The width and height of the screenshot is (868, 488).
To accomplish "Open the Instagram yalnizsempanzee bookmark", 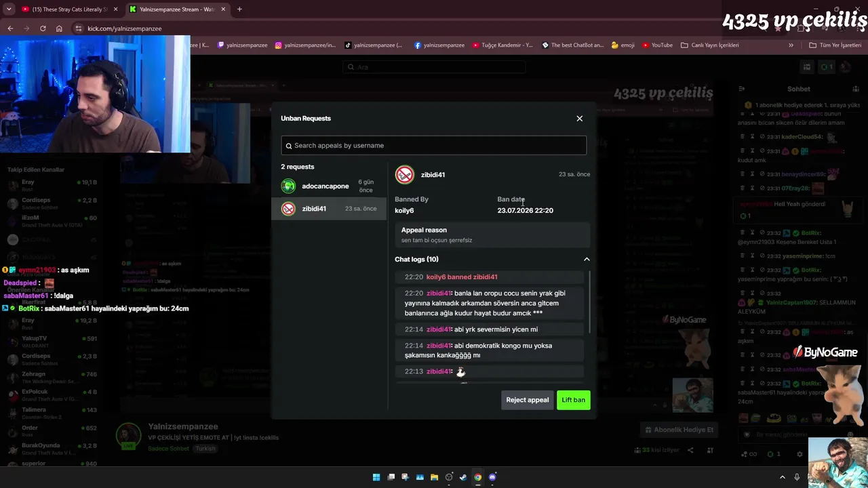I will [305, 45].
